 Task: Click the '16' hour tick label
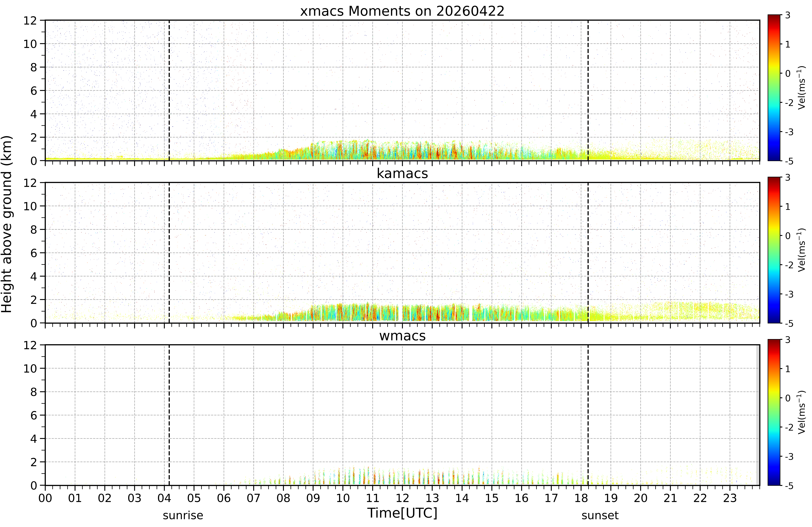point(522,498)
